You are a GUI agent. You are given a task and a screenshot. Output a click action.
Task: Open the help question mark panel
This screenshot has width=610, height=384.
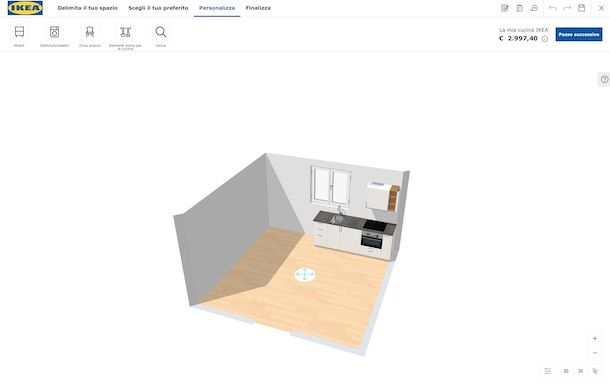[x=604, y=79]
